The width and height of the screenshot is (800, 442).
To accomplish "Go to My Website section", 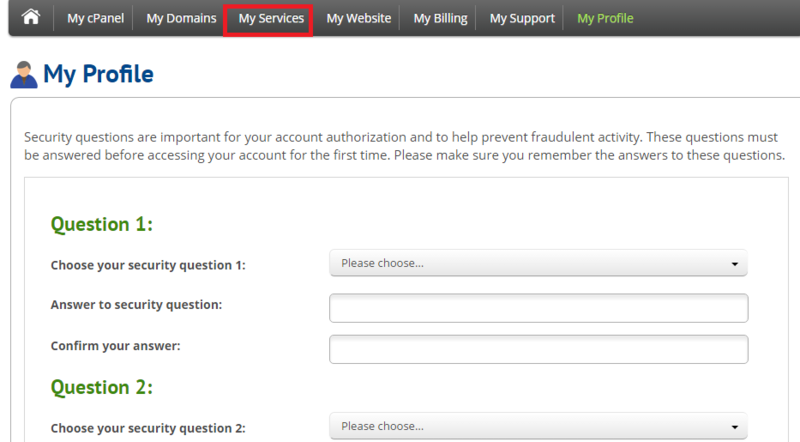I will click(359, 18).
